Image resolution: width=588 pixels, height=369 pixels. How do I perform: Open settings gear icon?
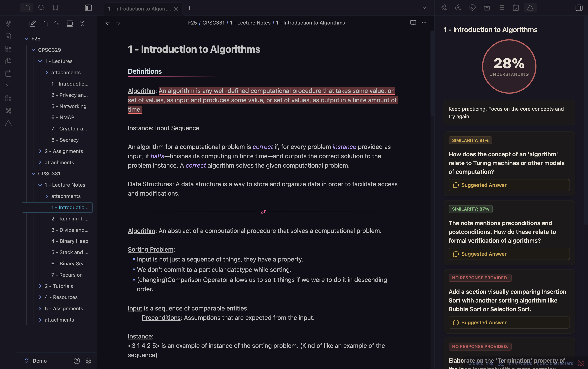[88, 361]
